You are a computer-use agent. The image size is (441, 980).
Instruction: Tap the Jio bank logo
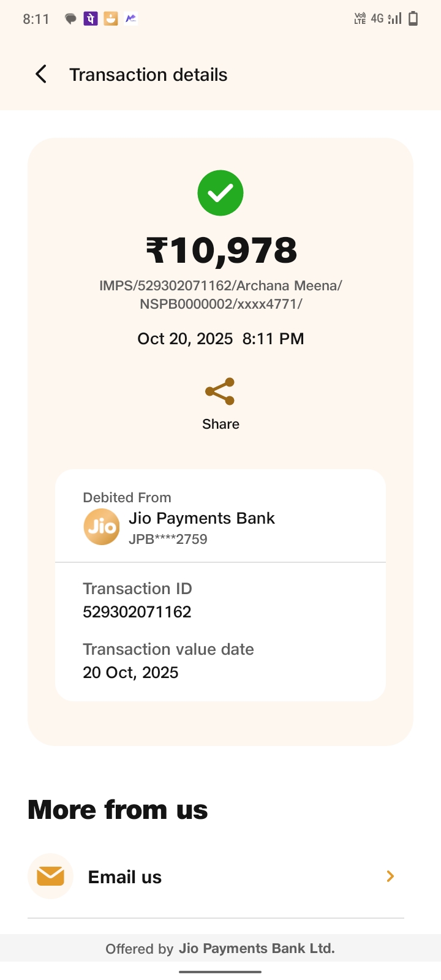[x=102, y=527]
